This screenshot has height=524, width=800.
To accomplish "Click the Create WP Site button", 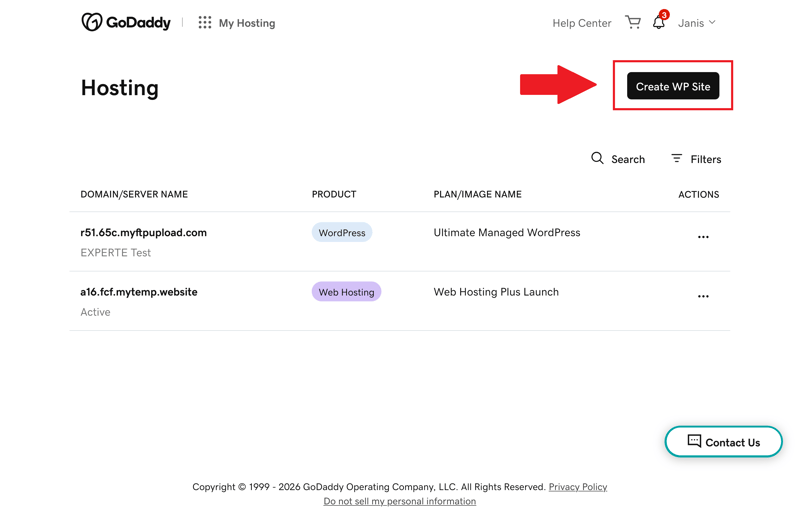I will [672, 86].
